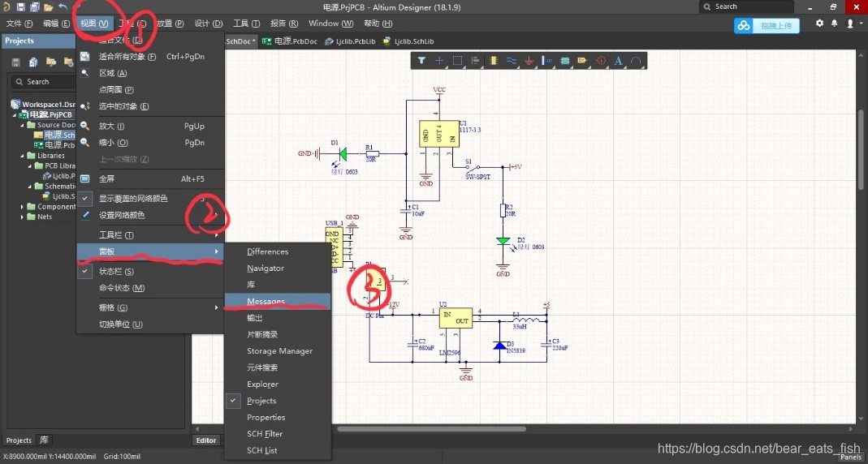Viewport: 868px width, 464px height.
Task: Select Messages from the panel submenu
Action: click(266, 301)
